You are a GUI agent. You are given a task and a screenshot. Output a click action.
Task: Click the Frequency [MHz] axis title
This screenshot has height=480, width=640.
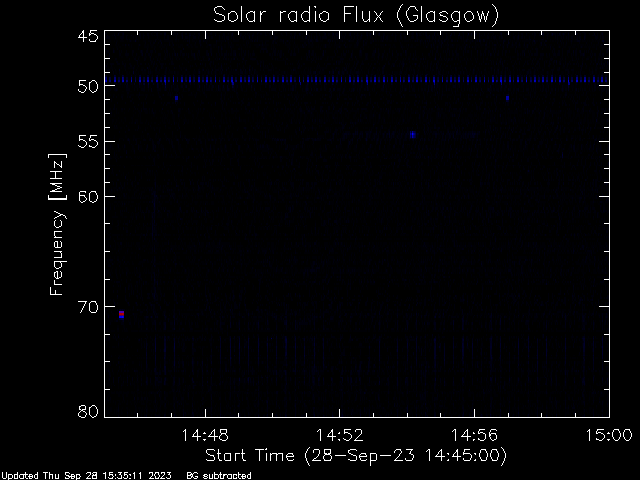click(x=57, y=224)
